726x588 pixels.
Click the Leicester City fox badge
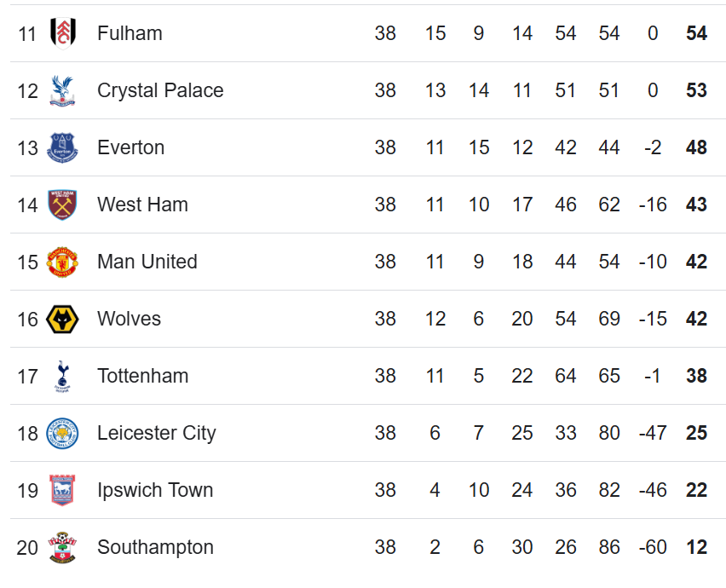pos(62,434)
